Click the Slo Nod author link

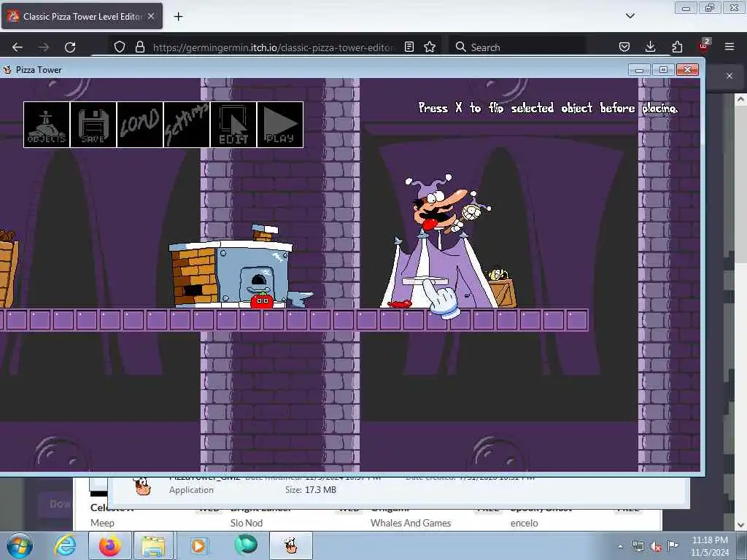pyautogui.click(x=247, y=523)
